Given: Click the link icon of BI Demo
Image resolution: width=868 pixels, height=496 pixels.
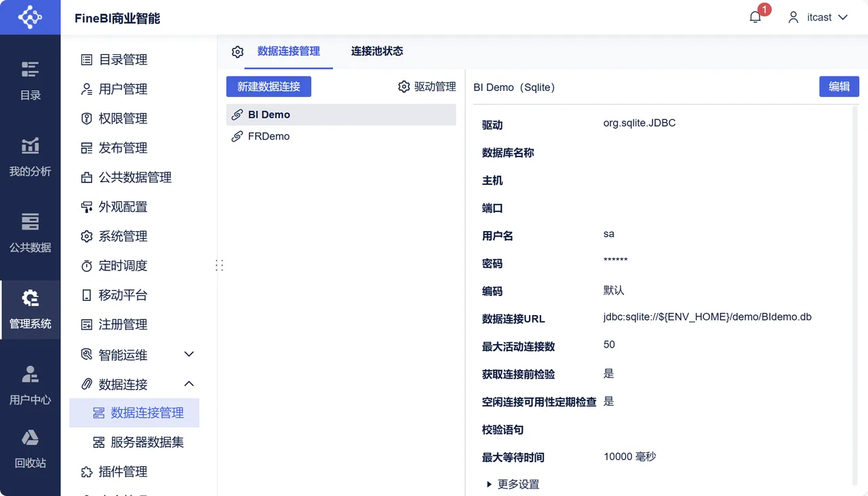Looking at the screenshot, I should [x=237, y=115].
